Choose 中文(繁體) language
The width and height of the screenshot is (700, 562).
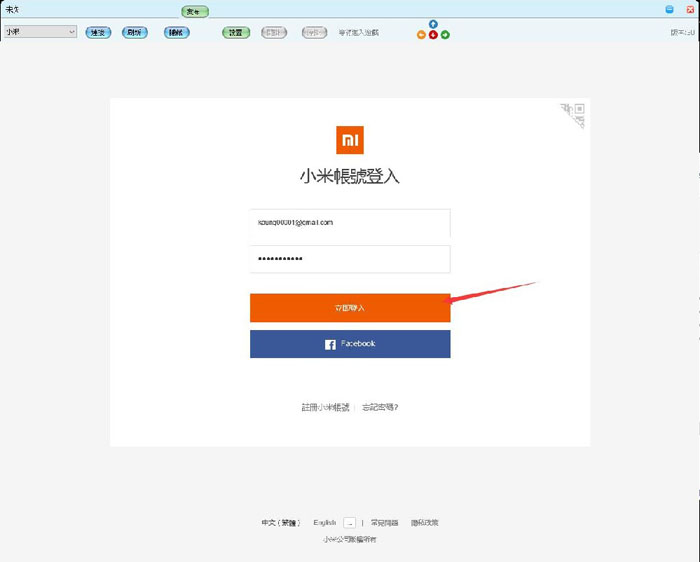(281, 523)
